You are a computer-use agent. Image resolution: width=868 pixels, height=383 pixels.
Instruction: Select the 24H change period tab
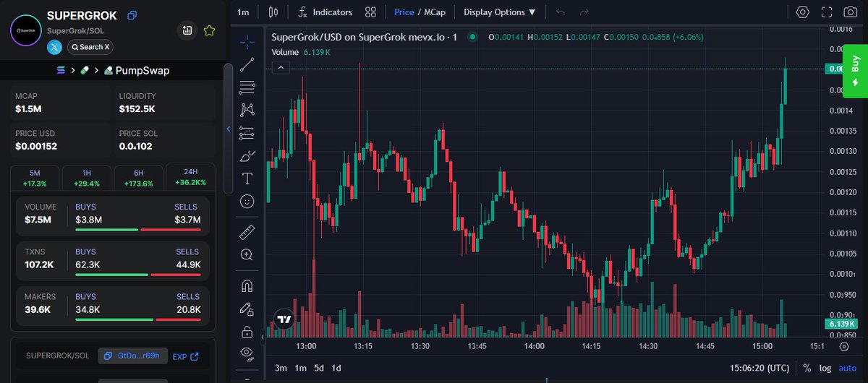pyautogui.click(x=190, y=178)
